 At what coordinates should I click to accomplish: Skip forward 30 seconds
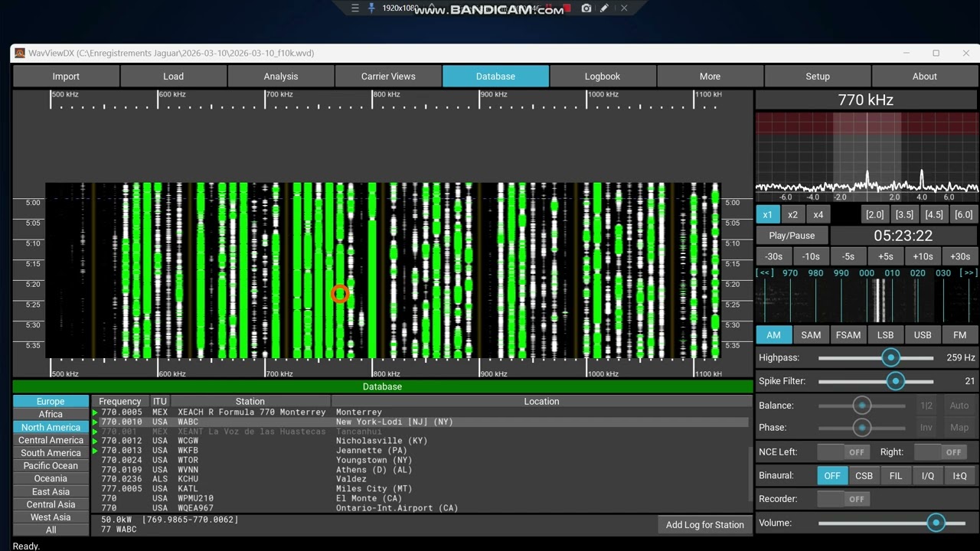click(960, 256)
